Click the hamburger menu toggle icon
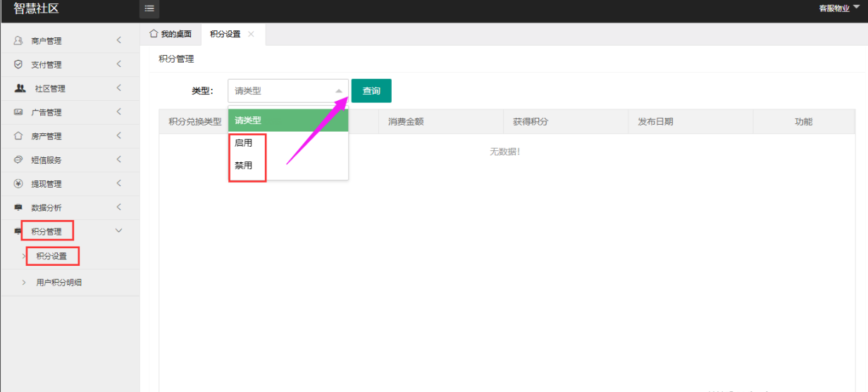The width and height of the screenshot is (868, 392). click(149, 8)
